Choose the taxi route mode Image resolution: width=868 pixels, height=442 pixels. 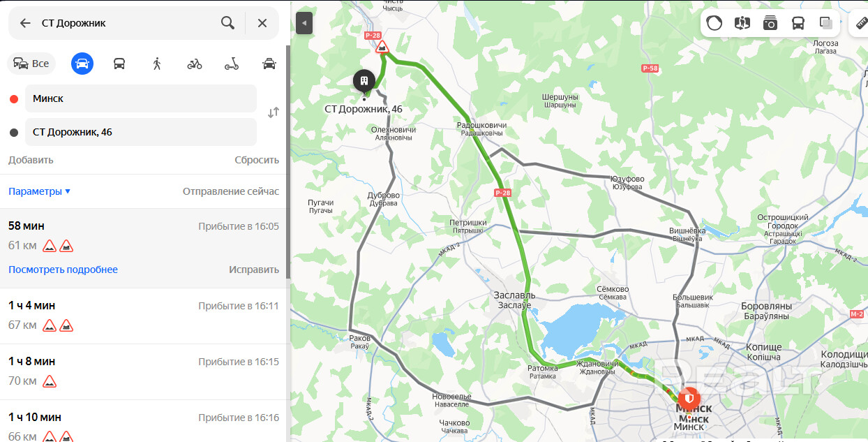point(269,64)
